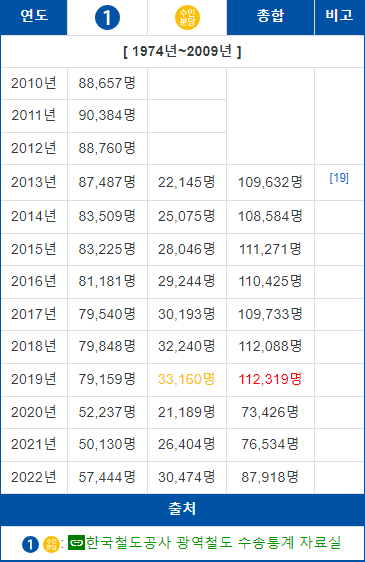This screenshot has width=365, height=562.
Task: Click the 총합 column header
Action: pyautogui.click(x=270, y=16)
